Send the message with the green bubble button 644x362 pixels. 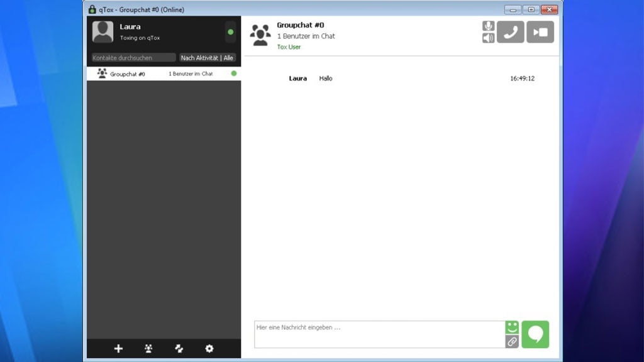click(535, 334)
